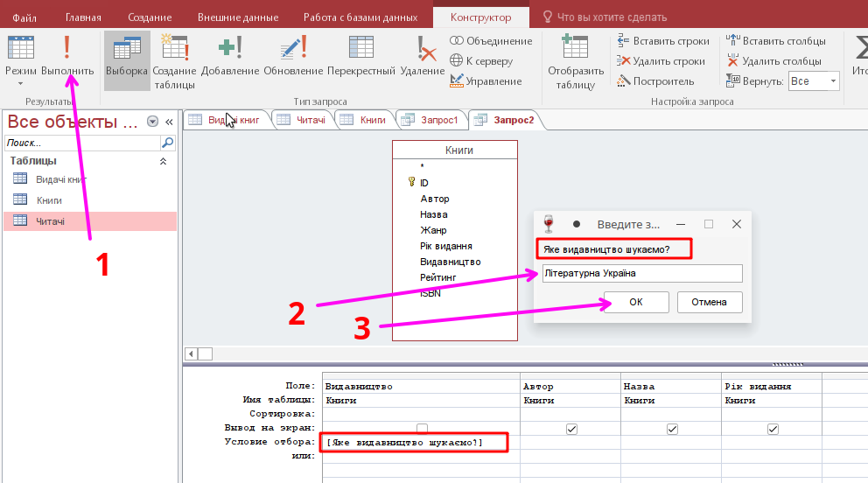Screen dimensions: 868x483
Task: Open the Построитель expression builder
Action: (655, 81)
